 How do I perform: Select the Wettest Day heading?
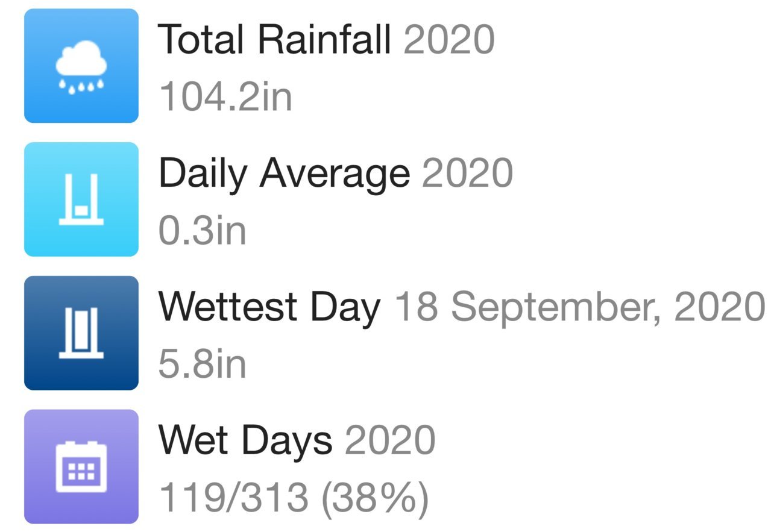point(269,307)
